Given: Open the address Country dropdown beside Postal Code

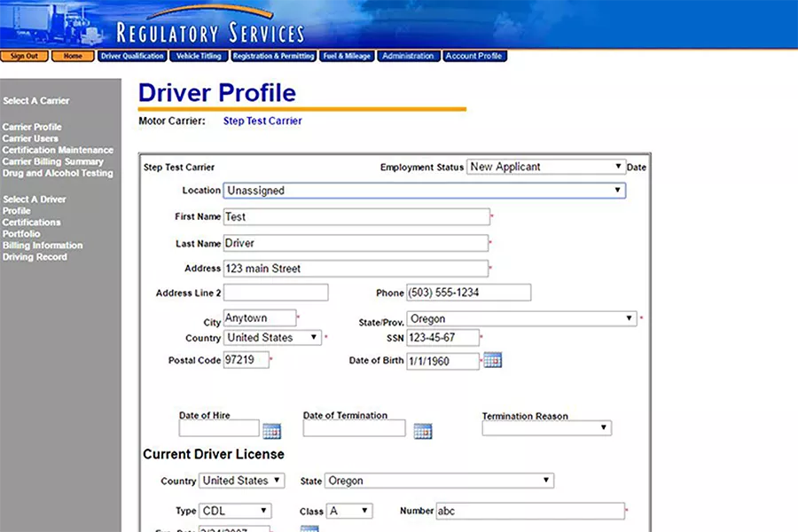Looking at the screenshot, I should 272,338.
